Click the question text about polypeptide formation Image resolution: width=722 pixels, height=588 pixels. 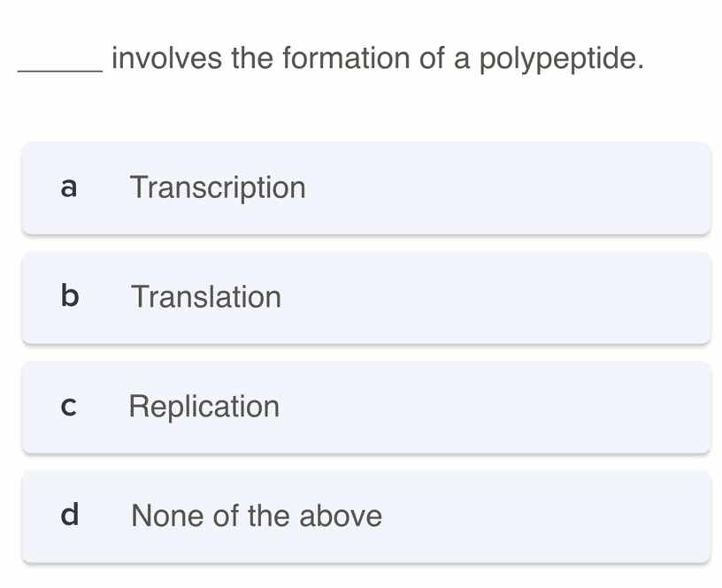tap(330, 59)
